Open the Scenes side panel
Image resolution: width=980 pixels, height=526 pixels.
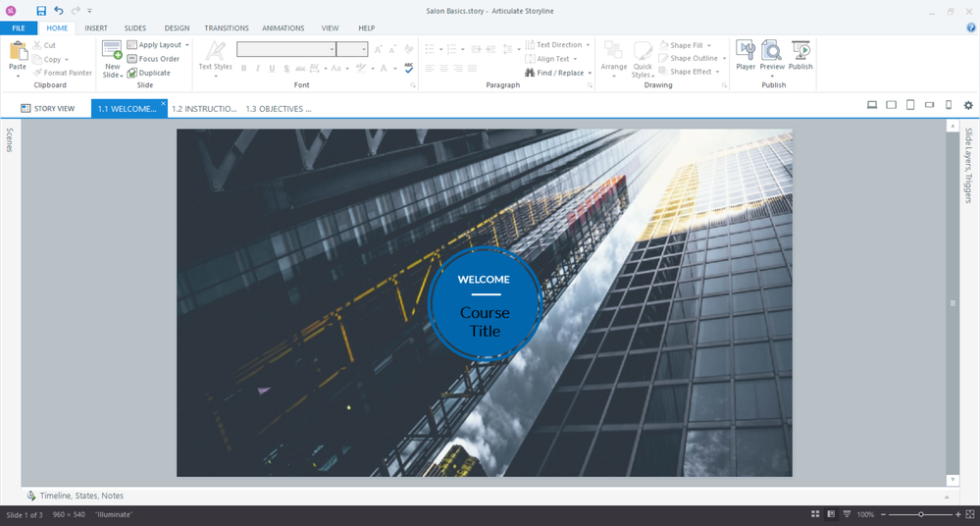(10, 139)
